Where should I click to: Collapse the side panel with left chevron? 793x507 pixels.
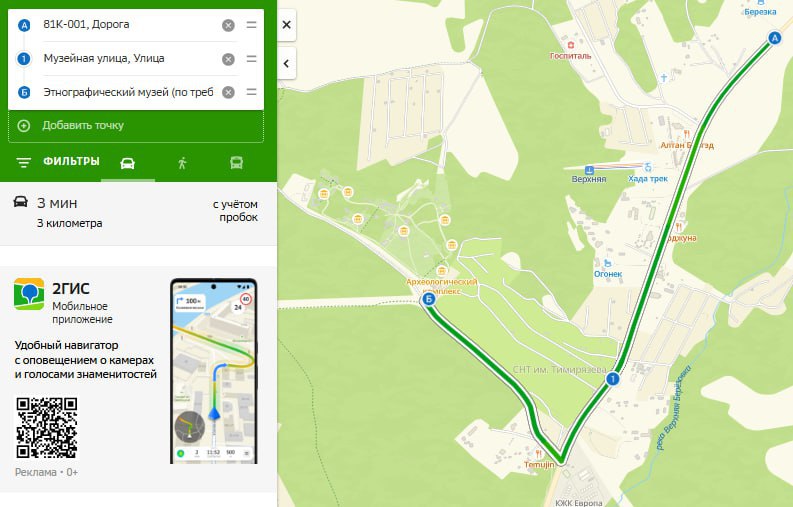click(x=286, y=64)
